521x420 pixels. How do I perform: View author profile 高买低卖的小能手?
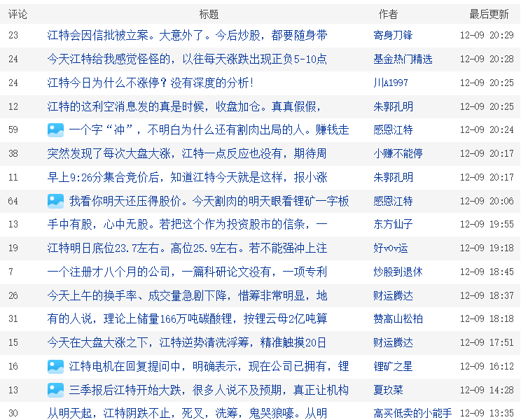(412, 413)
